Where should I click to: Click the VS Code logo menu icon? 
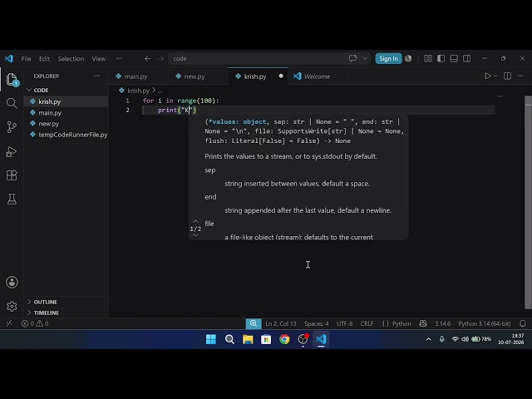tap(9, 58)
